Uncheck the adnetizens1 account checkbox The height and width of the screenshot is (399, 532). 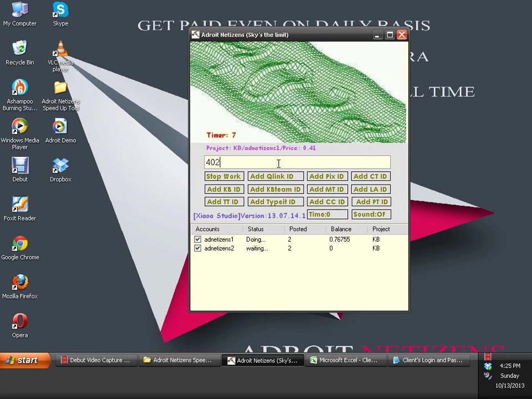[x=197, y=239]
